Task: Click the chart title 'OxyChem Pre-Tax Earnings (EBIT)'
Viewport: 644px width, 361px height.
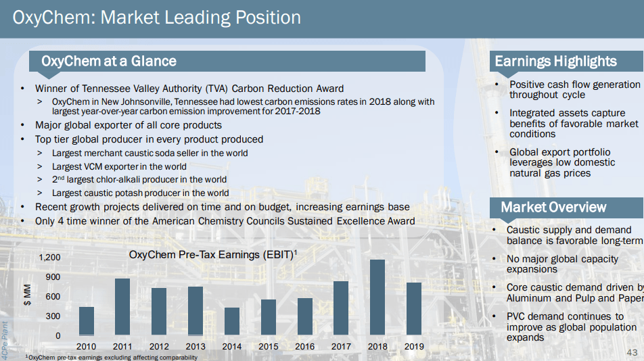Action: click(x=212, y=255)
